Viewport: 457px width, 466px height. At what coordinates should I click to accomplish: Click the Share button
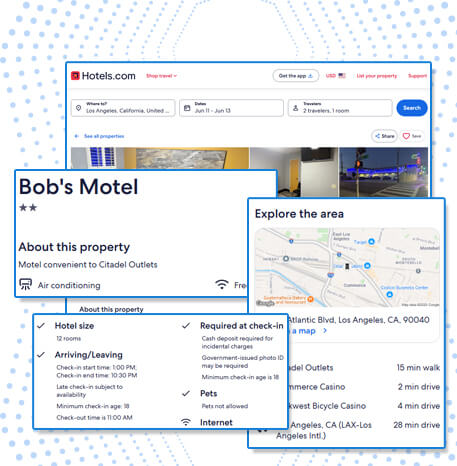pyautogui.click(x=384, y=136)
